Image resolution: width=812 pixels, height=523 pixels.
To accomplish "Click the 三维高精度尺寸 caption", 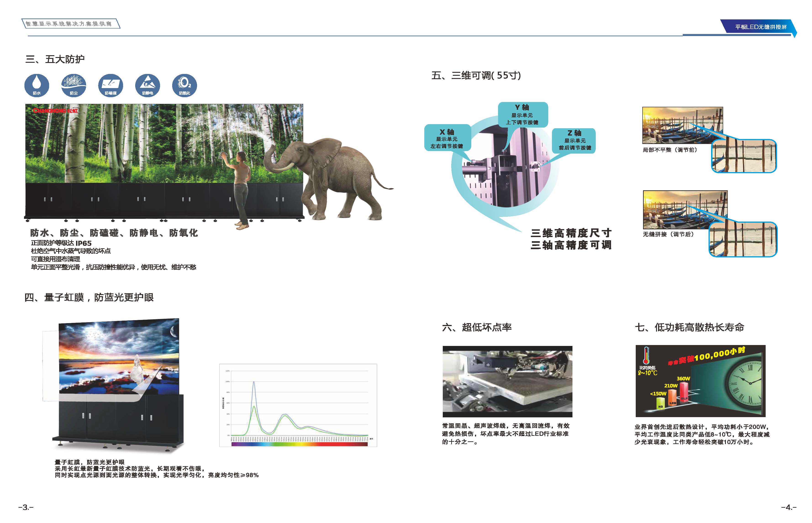I will point(571,233).
